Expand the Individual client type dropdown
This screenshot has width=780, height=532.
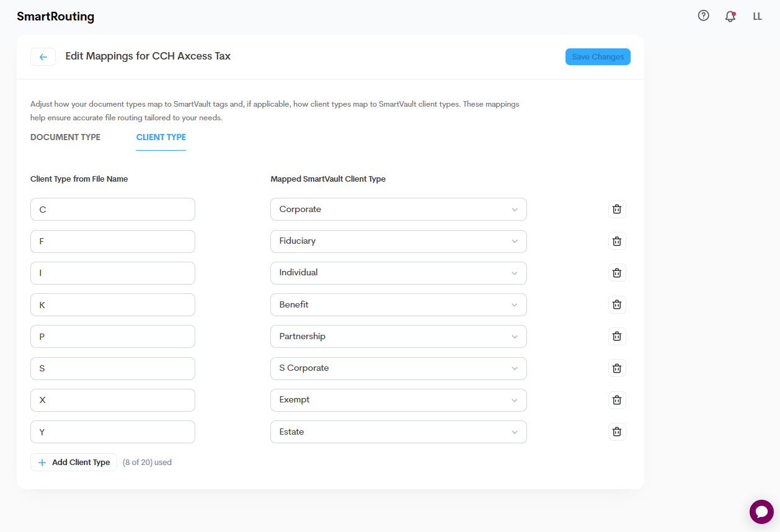pyautogui.click(x=398, y=273)
